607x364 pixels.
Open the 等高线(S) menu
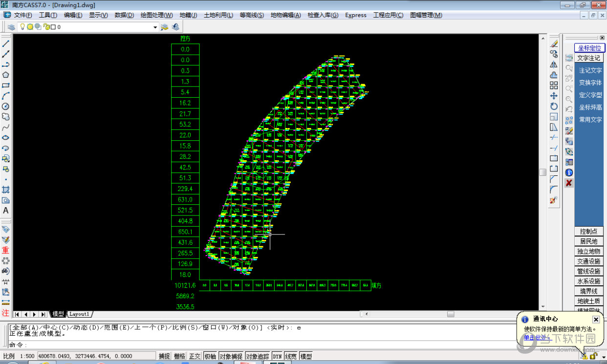coord(252,15)
